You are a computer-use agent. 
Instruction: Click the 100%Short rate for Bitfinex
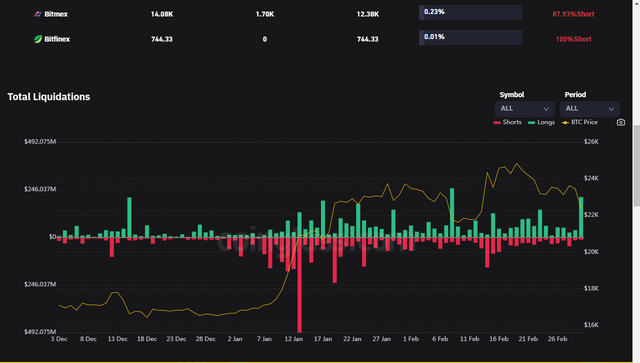pos(573,39)
